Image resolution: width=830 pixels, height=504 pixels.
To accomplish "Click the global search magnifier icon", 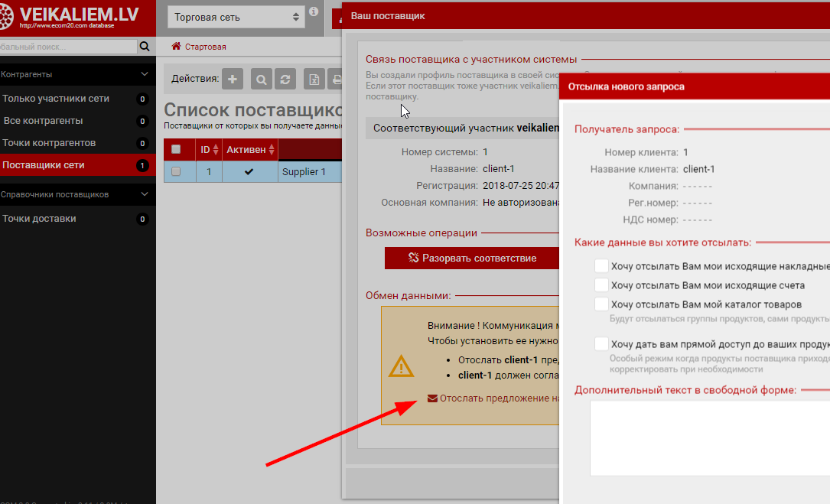I will click(145, 47).
